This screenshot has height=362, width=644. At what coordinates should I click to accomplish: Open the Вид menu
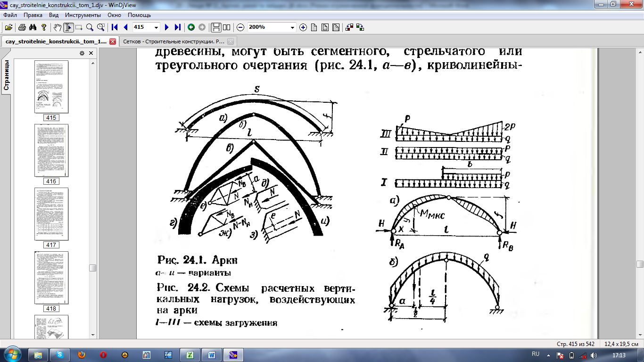tap(54, 15)
